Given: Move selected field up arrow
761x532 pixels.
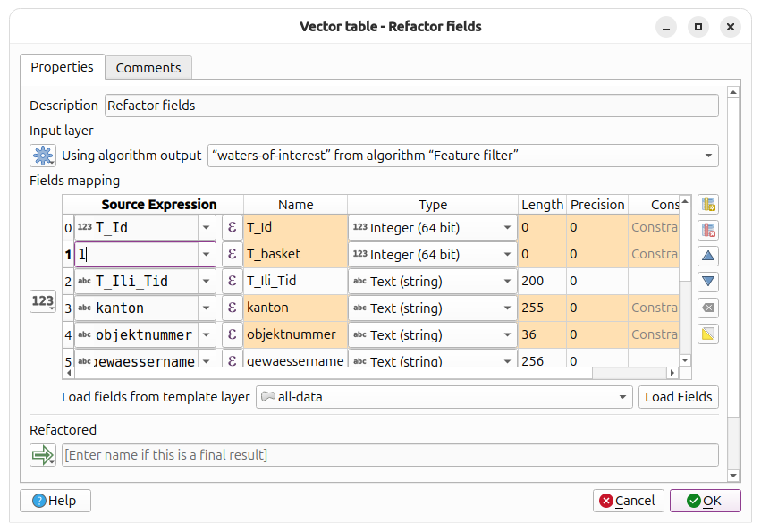Looking at the screenshot, I should (708, 256).
